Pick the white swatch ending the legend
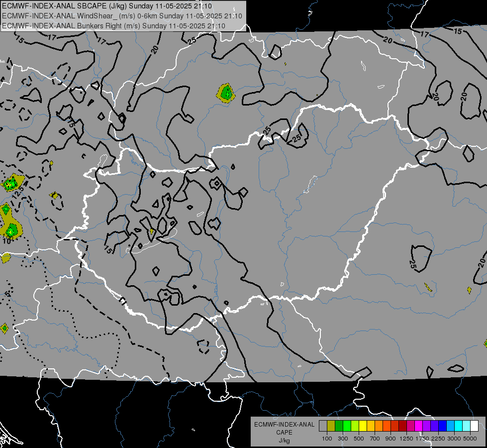 [x=475, y=426]
